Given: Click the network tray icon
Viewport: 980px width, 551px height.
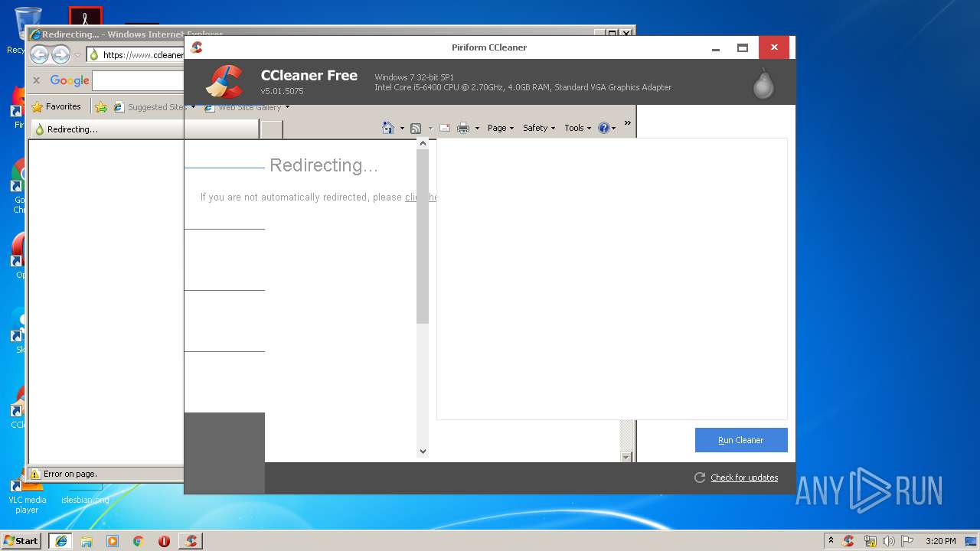Looking at the screenshot, I should point(870,541).
